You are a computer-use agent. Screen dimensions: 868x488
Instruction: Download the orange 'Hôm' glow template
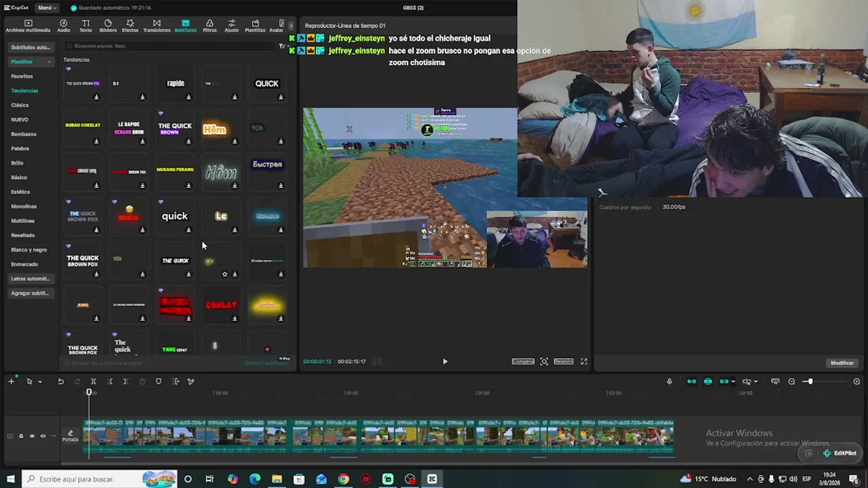pos(235,142)
